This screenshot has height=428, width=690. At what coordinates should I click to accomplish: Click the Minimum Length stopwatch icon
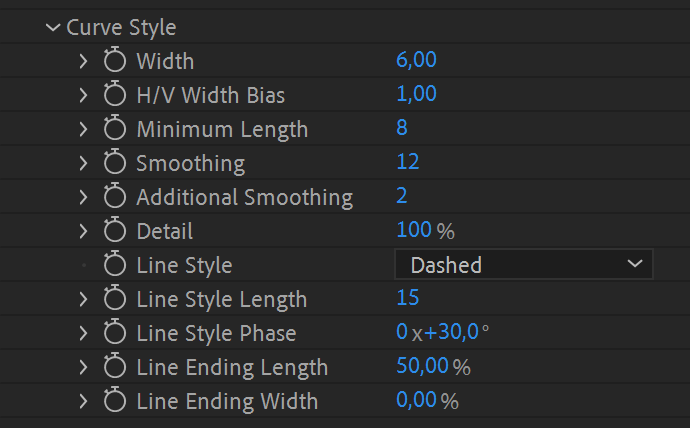115,129
